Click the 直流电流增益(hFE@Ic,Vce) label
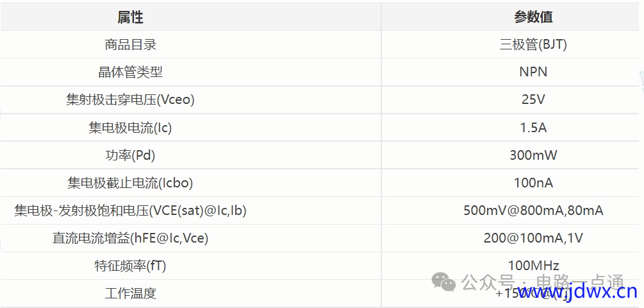This screenshot has width=644, height=308. pos(130,238)
